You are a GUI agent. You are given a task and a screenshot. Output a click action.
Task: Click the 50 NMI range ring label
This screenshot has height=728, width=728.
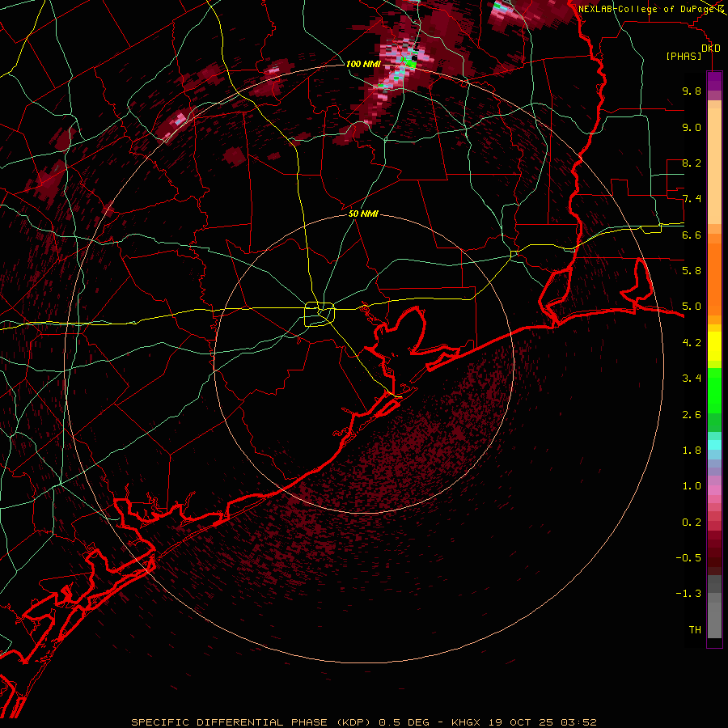click(363, 214)
